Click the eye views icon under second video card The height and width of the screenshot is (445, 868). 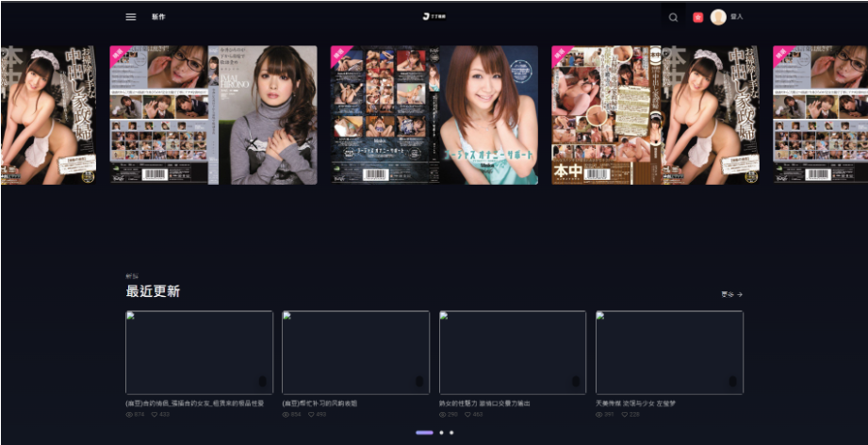click(x=287, y=414)
